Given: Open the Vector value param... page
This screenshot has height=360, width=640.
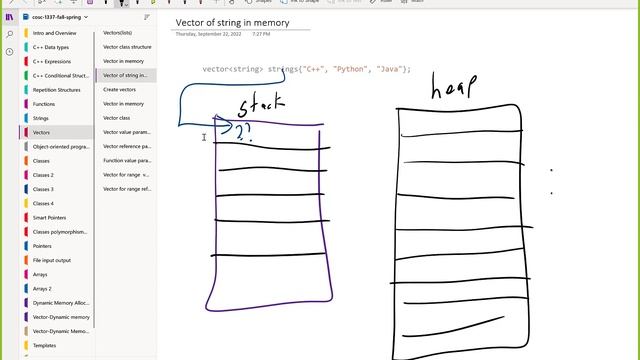Looking at the screenshot, I should pos(126,132).
